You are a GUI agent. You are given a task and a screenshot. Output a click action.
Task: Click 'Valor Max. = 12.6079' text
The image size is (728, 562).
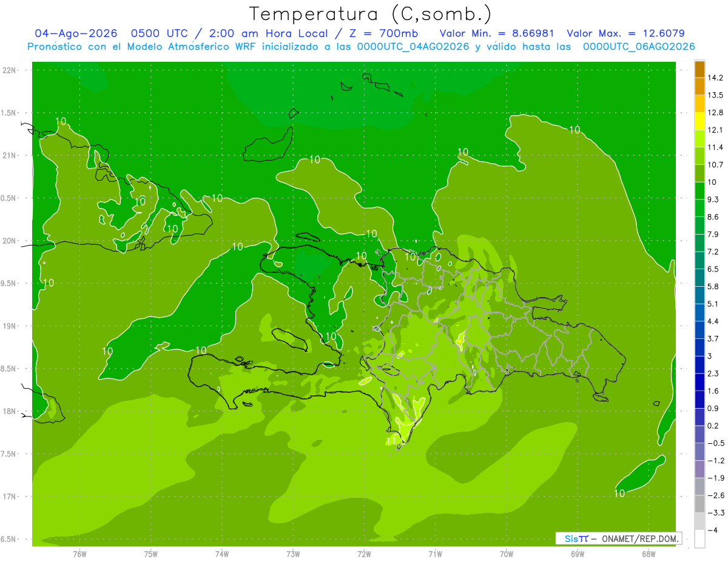pyautogui.click(x=625, y=33)
